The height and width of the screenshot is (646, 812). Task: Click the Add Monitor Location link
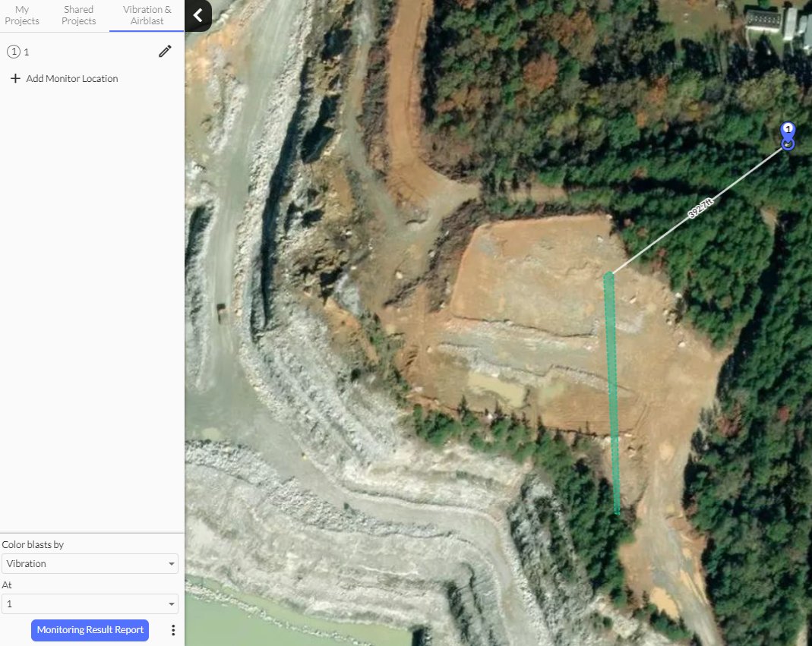72,78
